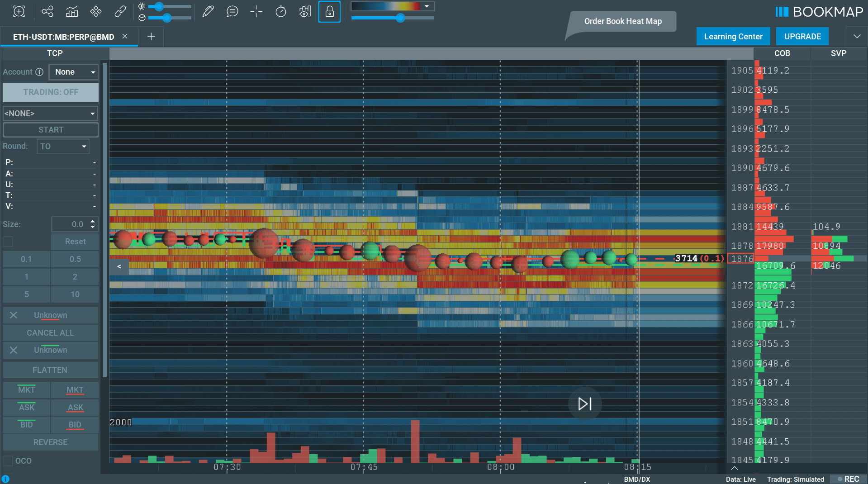Viewport: 868px width, 484px height.
Task: Select the SVP column header
Action: [x=839, y=53]
